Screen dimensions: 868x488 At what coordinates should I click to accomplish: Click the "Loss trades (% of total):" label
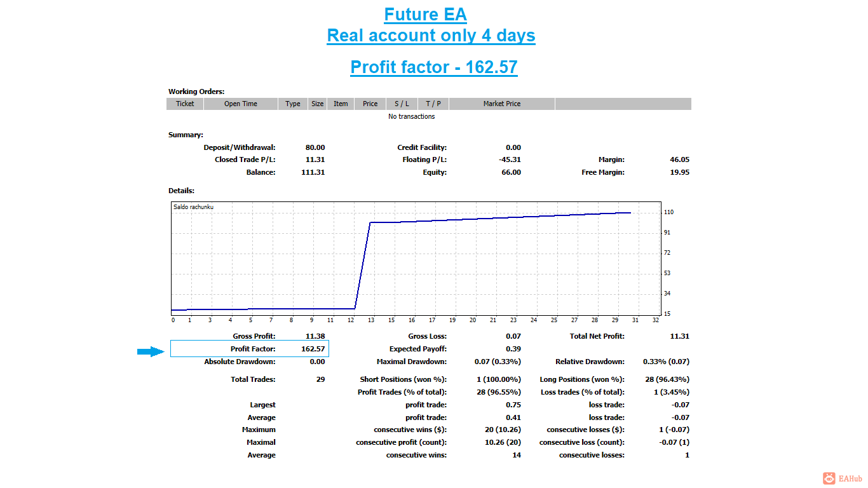(x=583, y=392)
